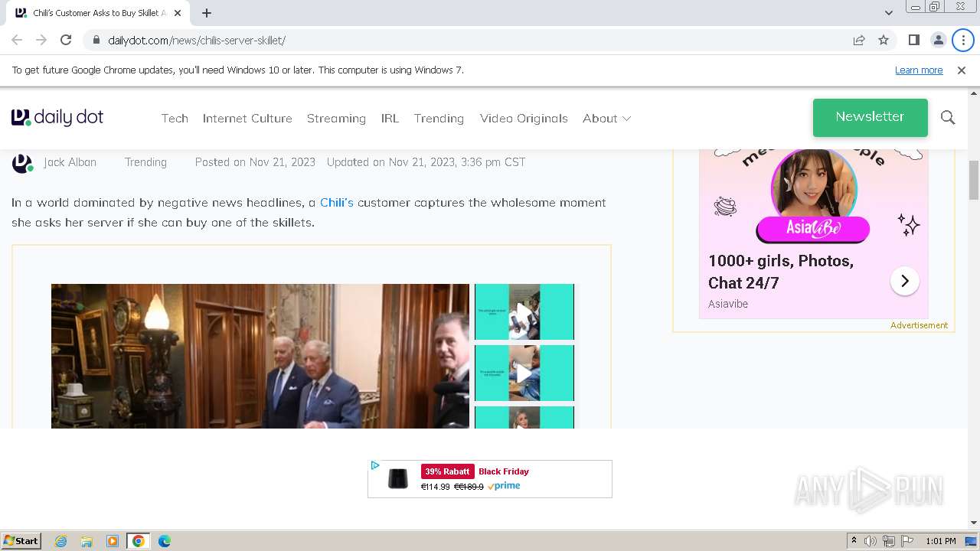Open AdChoices icon on Black Friday banner
The height and width of the screenshot is (551, 980).
coord(374,465)
